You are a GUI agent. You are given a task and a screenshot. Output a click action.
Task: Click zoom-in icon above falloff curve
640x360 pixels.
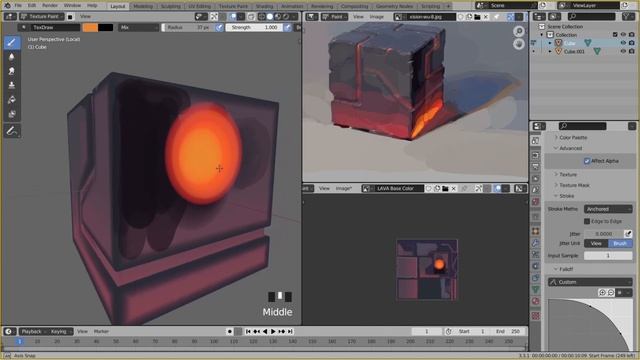(x=602, y=293)
